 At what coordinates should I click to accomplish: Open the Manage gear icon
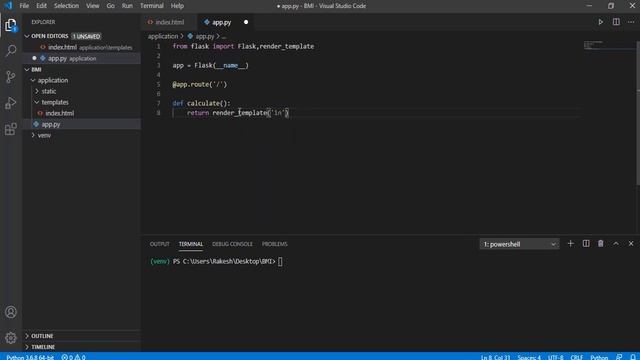click(x=11, y=338)
